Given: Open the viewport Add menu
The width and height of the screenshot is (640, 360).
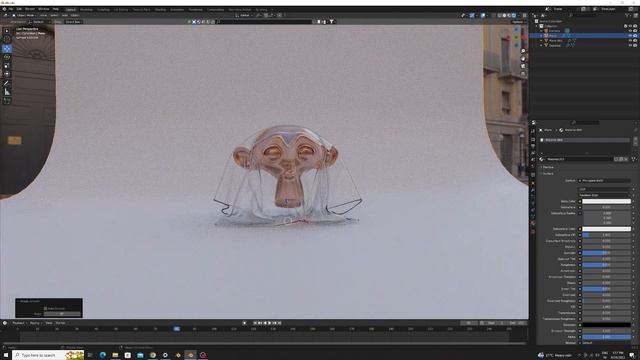Looking at the screenshot, I should (65, 15).
